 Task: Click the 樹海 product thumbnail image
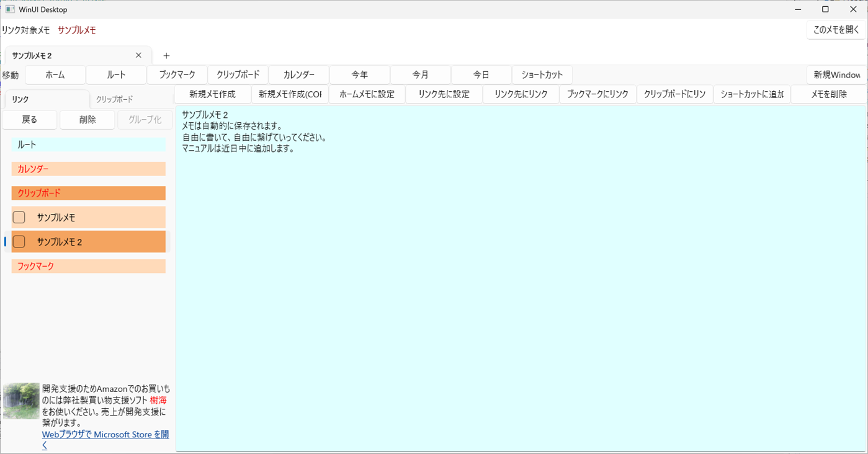20,401
